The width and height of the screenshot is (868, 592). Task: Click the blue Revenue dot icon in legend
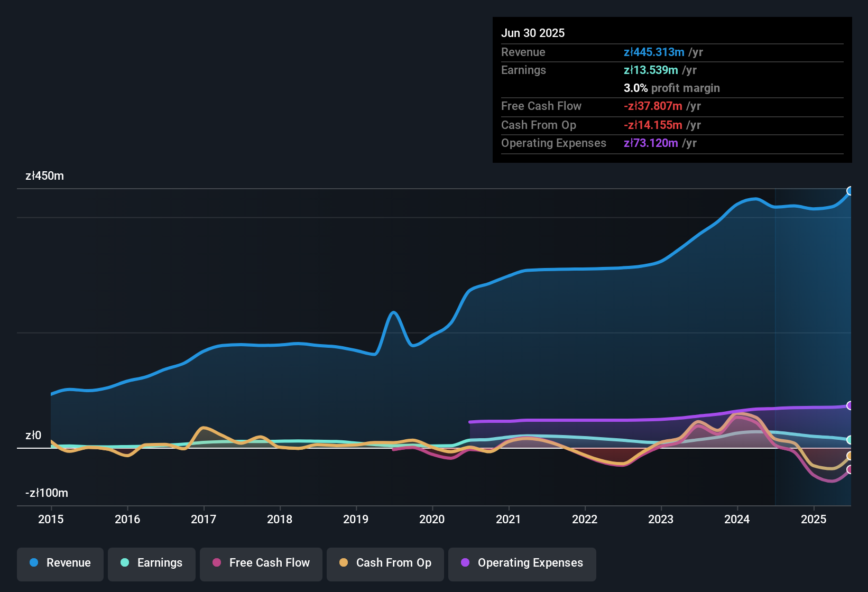pyautogui.click(x=34, y=563)
